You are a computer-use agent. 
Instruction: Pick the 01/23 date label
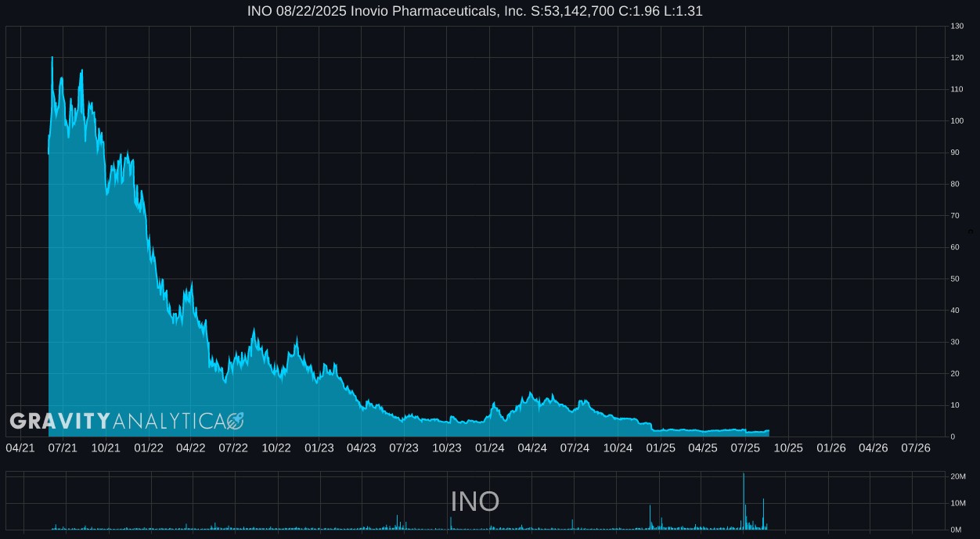319,447
